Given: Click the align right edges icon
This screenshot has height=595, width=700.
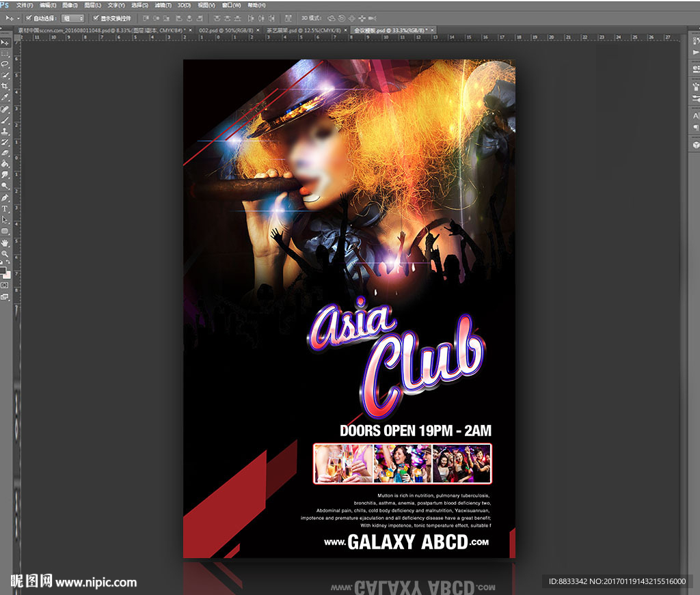Looking at the screenshot, I should click(x=200, y=18).
